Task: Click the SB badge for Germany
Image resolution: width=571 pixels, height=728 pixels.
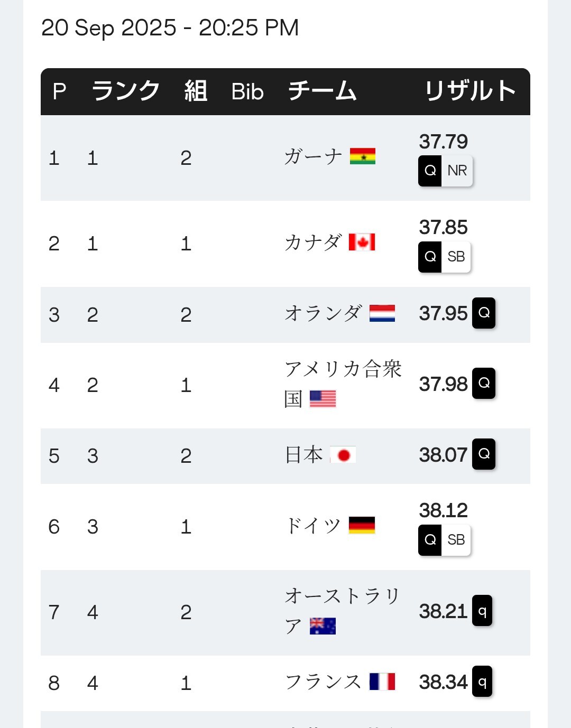Action: [x=456, y=540]
